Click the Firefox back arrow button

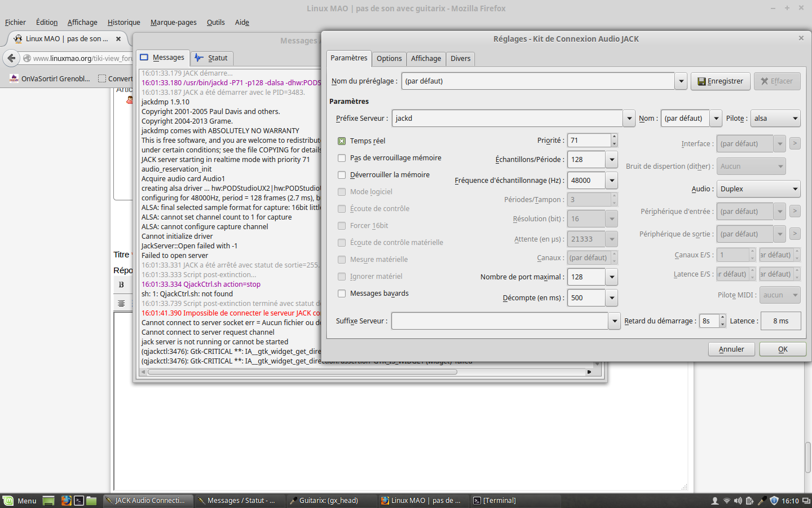click(x=11, y=58)
